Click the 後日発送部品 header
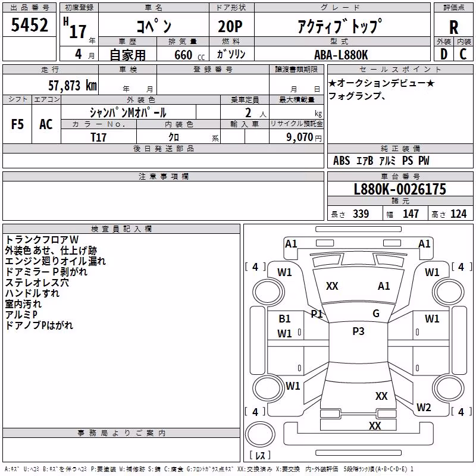Image resolution: width=476 pixels, height=476 pixels. pyautogui.click(x=163, y=149)
